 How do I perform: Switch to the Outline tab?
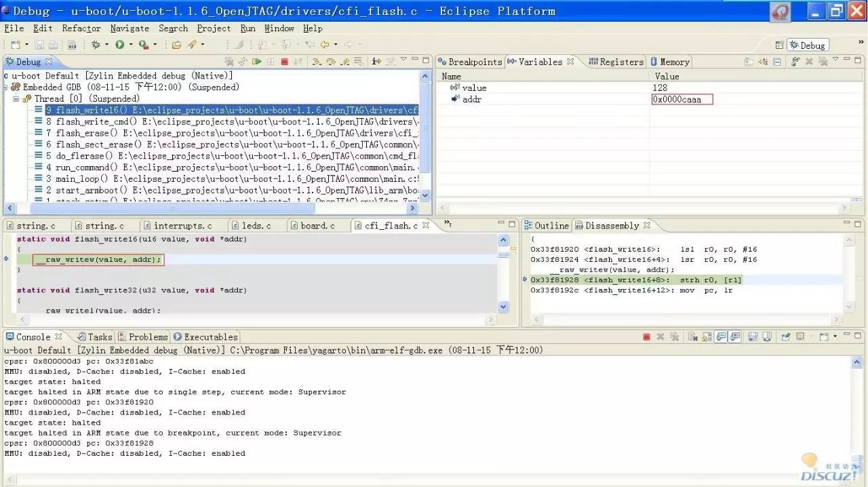[x=546, y=226]
